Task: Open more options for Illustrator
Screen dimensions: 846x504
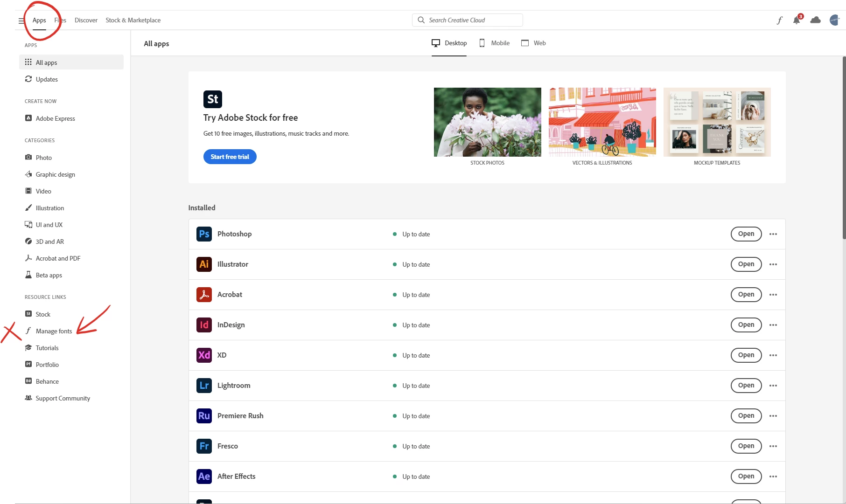Action: [773, 264]
